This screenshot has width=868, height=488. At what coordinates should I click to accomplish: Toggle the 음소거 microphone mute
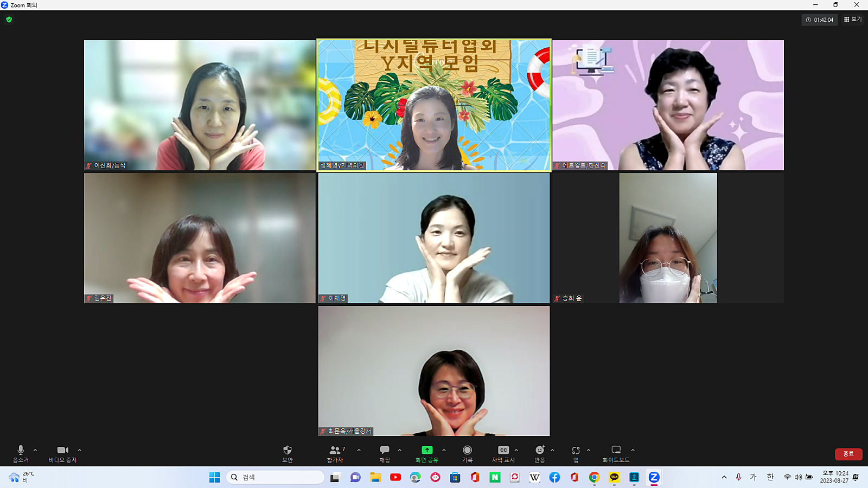tap(21, 451)
